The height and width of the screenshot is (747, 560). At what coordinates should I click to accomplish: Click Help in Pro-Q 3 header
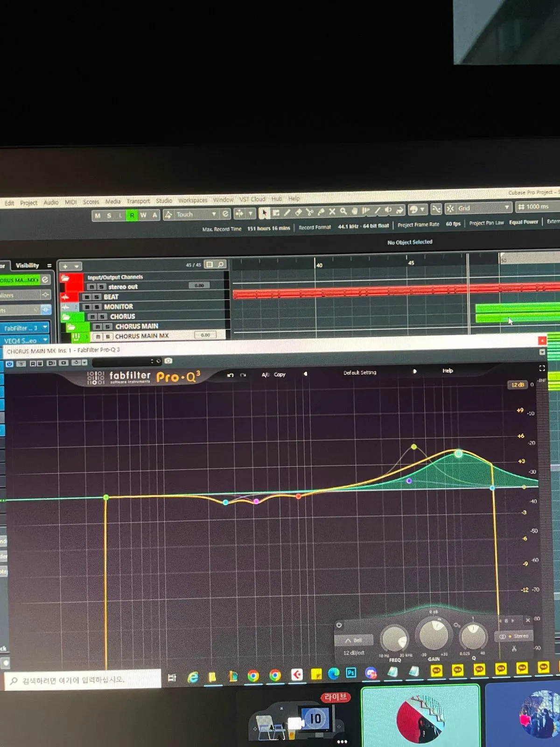[448, 371]
